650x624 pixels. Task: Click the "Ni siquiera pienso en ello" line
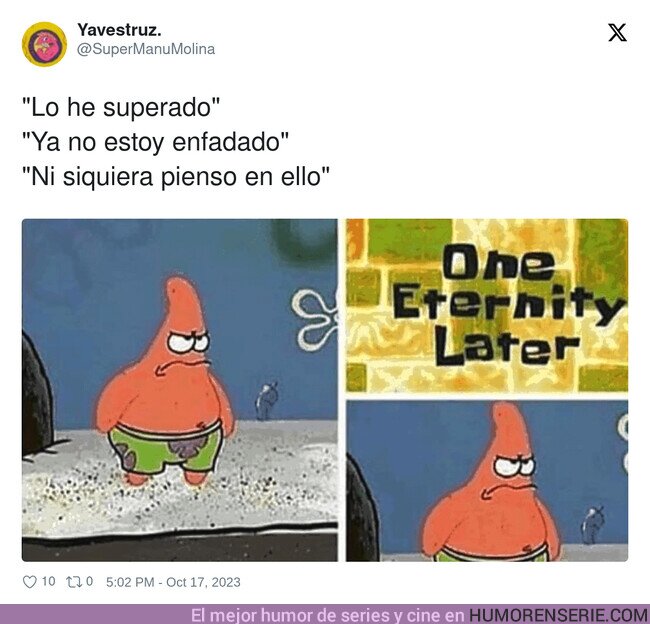coord(176,176)
